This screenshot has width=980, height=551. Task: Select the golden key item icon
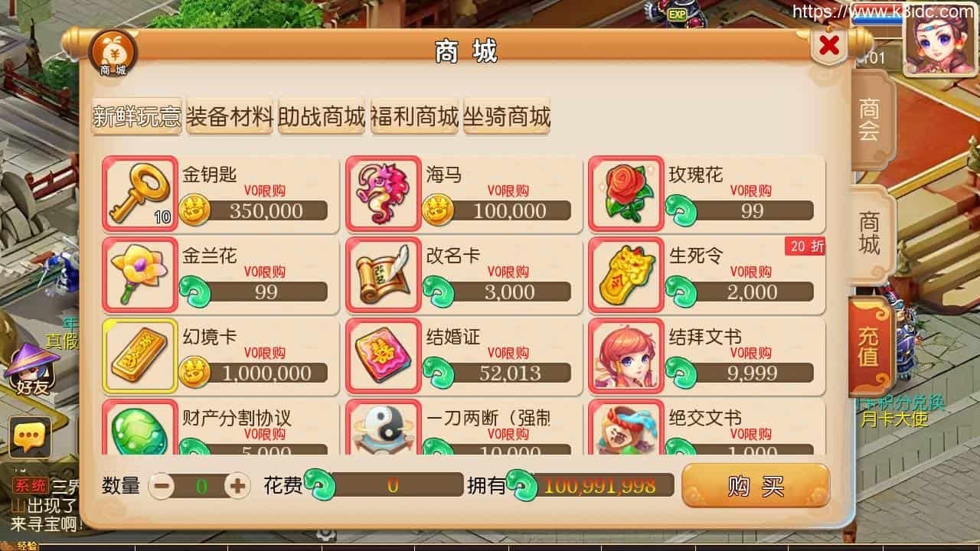(x=139, y=194)
